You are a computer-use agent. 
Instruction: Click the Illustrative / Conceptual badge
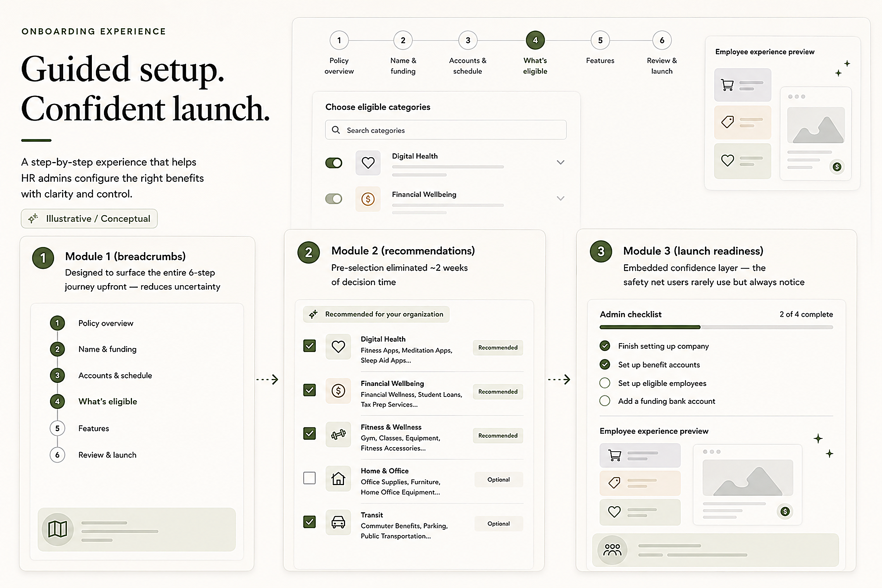89,219
